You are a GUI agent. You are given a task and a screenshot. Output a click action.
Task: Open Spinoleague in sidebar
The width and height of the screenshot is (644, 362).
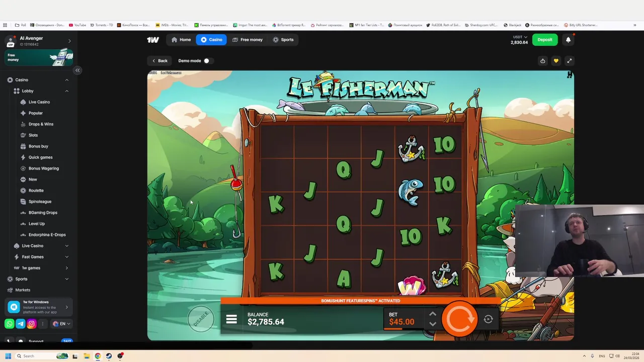coord(40,202)
